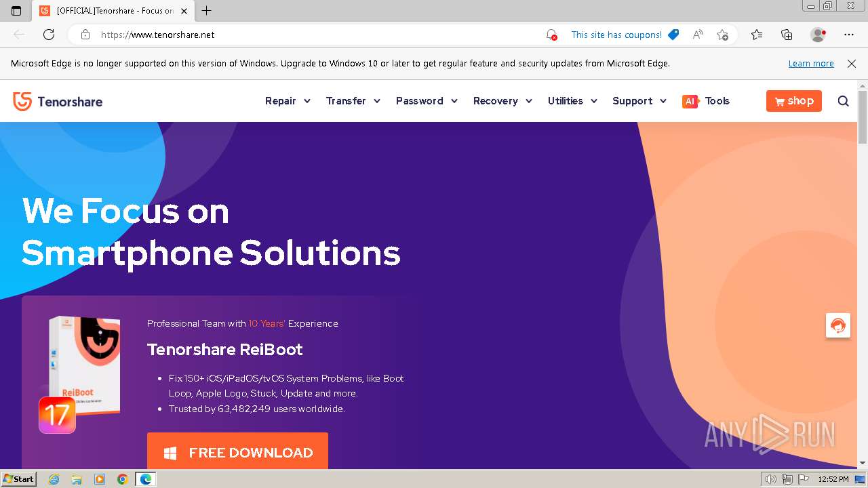The image size is (868, 488).
Task: Open the Tools menu item
Action: click(x=717, y=101)
